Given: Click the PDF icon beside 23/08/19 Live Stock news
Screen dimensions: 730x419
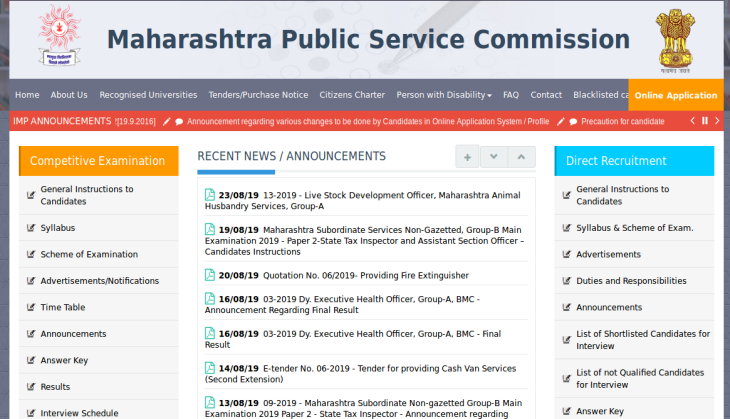Looking at the screenshot, I should 210,195.
